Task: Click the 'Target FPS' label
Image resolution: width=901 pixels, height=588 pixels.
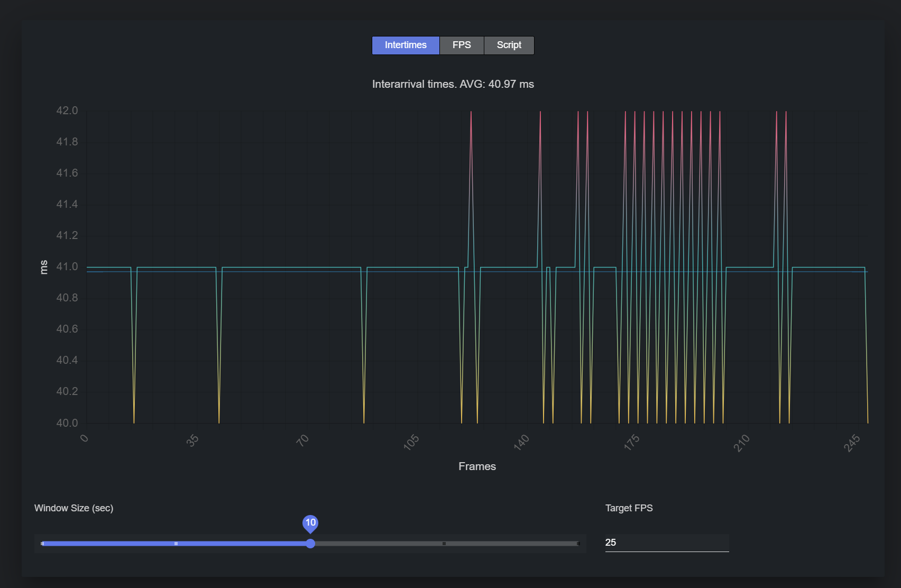Action: click(x=629, y=508)
